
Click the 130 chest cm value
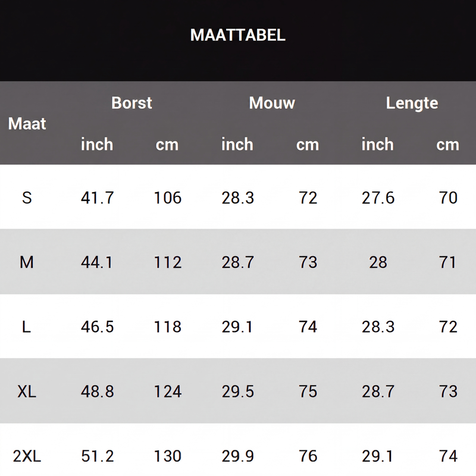pyautogui.click(x=168, y=456)
